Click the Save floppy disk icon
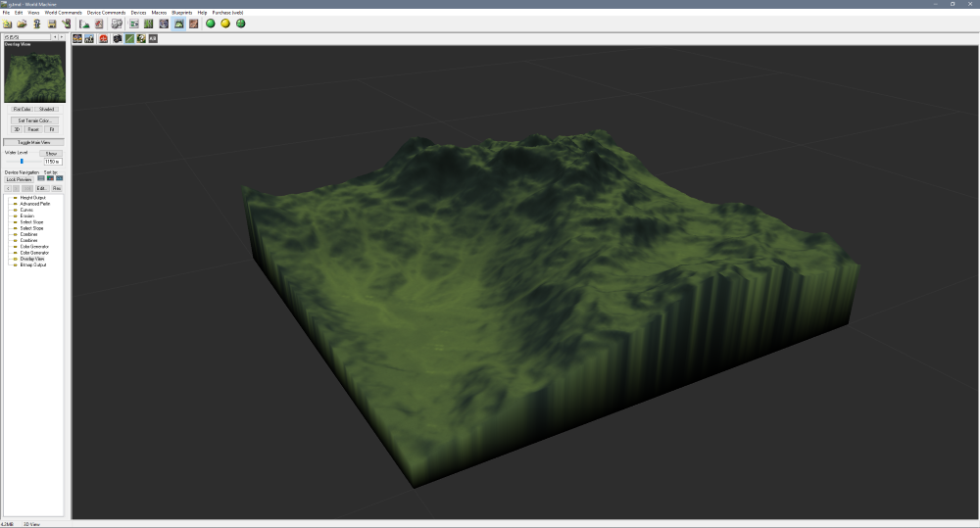 point(52,24)
